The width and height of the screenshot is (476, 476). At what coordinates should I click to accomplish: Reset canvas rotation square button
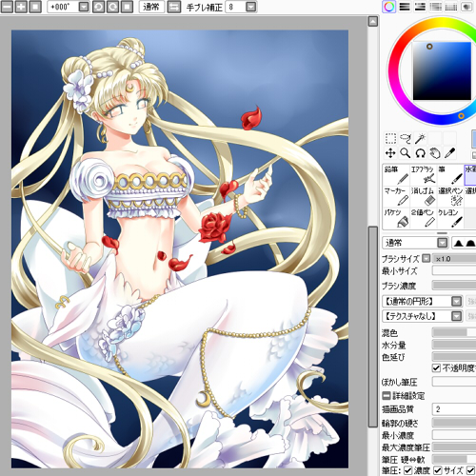[x=127, y=7]
